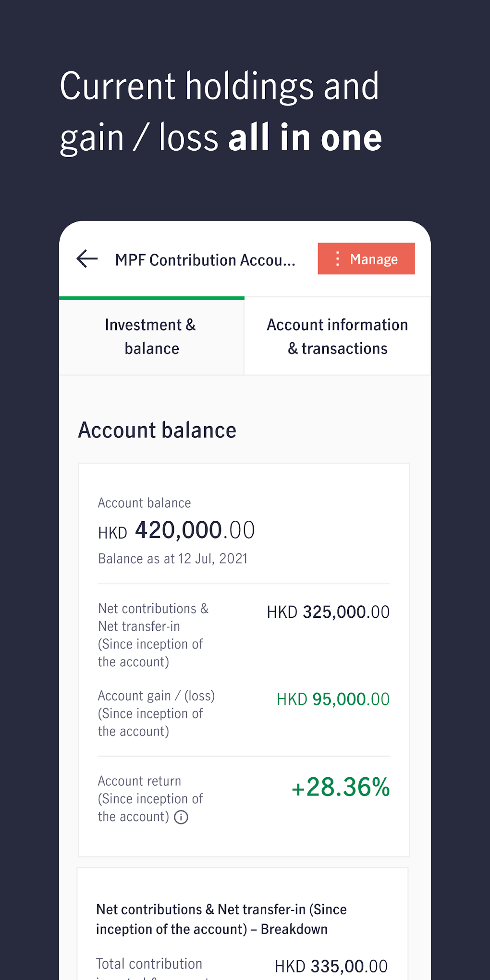This screenshot has width=490, height=980.
Task: Tap the "Current holdings and gain / loss" headline
Action: pos(220,111)
